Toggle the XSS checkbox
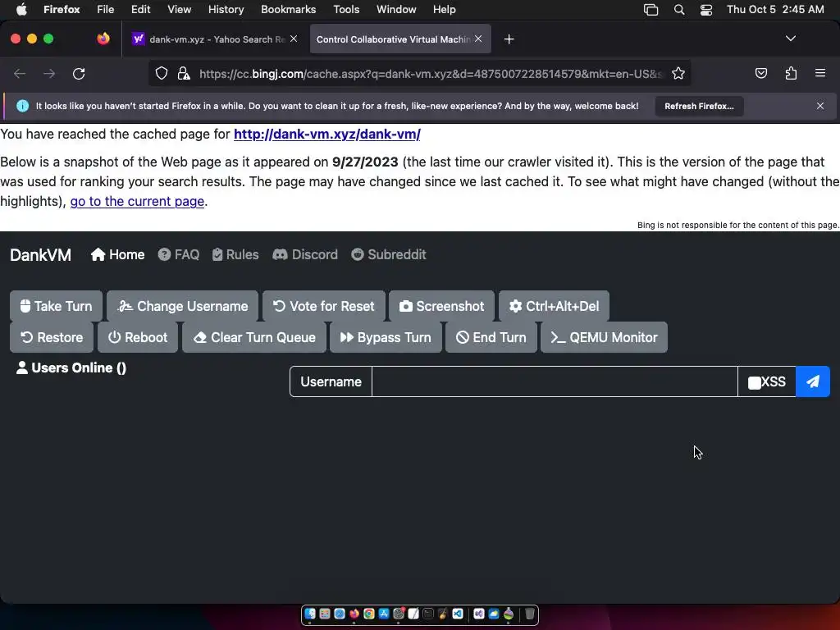The width and height of the screenshot is (840, 630). click(x=755, y=382)
